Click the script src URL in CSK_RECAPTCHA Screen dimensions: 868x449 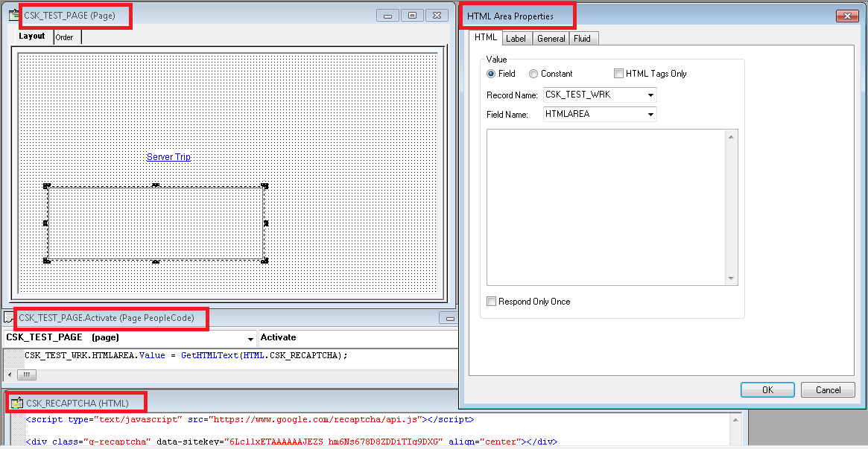[x=315, y=420]
